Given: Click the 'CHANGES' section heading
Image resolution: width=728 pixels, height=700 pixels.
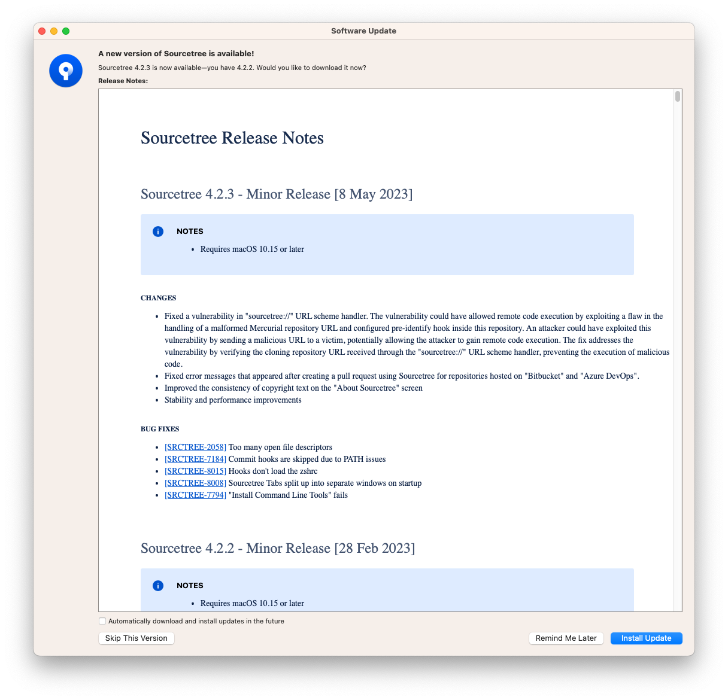Looking at the screenshot, I should coord(159,298).
